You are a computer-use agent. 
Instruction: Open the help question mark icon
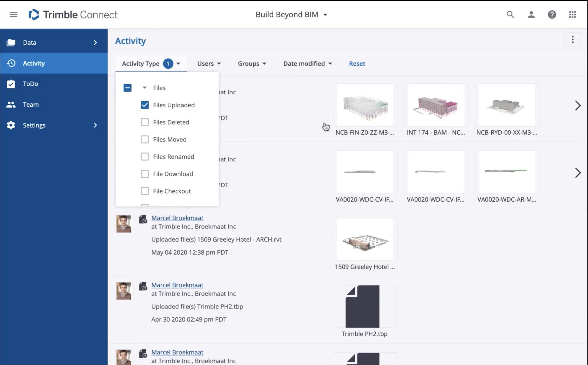(x=552, y=15)
